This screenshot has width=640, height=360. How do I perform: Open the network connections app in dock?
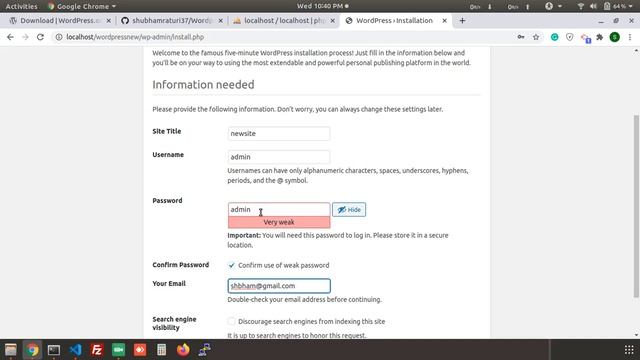coord(204,350)
